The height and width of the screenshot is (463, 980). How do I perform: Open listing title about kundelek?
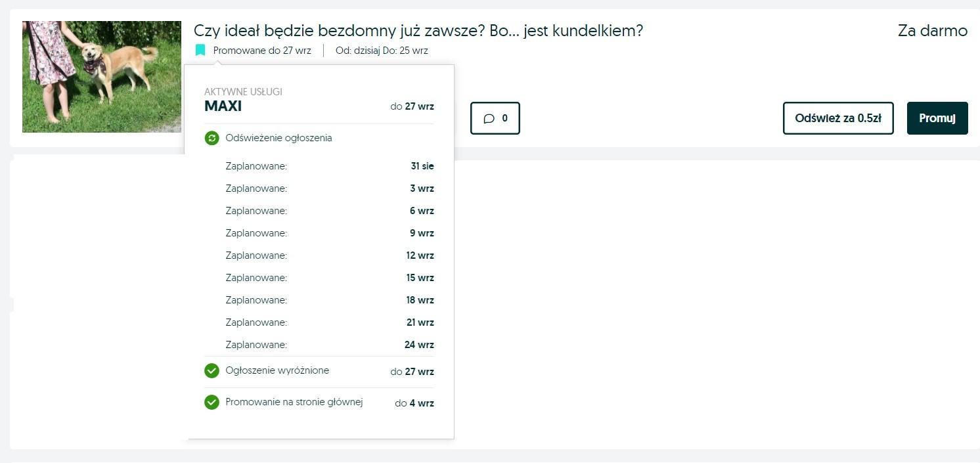(418, 31)
